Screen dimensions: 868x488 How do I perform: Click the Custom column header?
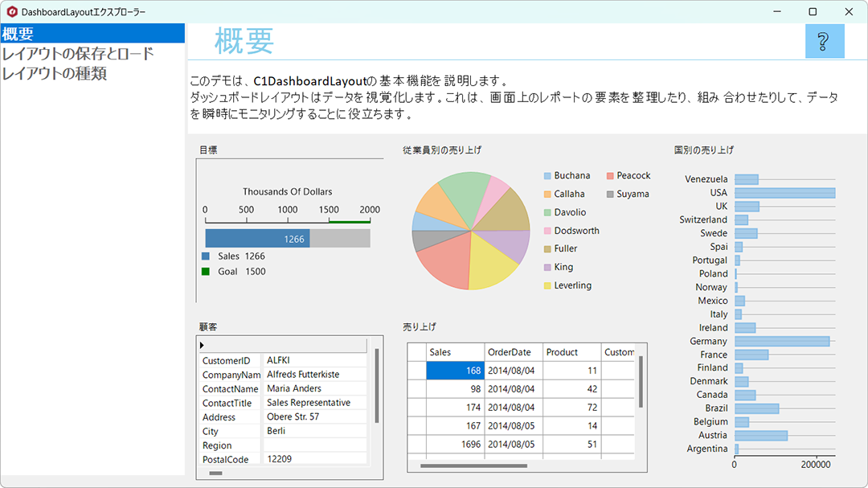[x=618, y=352]
